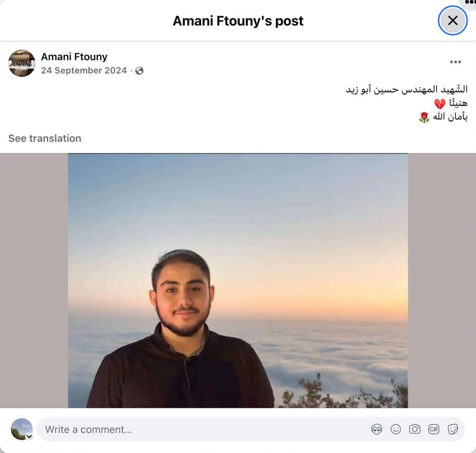Screen dimensions: 476x453
Task: Open the smiley emoji picker
Action: (x=396, y=429)
